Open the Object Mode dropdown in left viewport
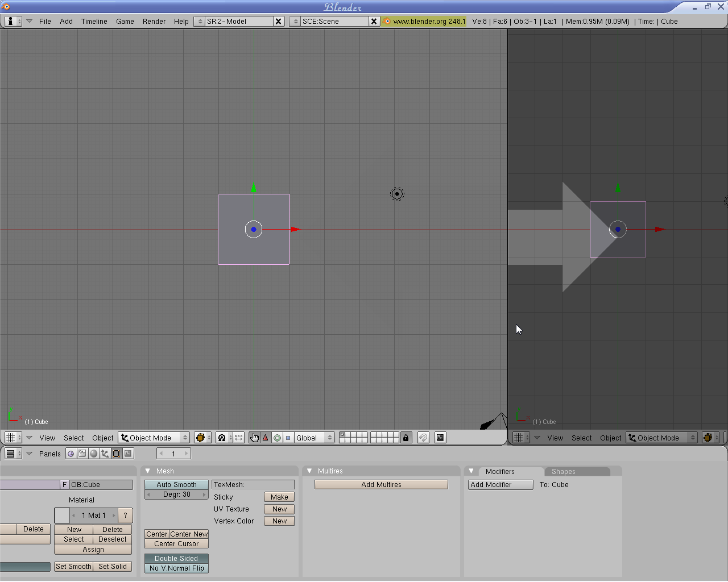The height and width of the screenshot is (582, 728). pos(154,438)
